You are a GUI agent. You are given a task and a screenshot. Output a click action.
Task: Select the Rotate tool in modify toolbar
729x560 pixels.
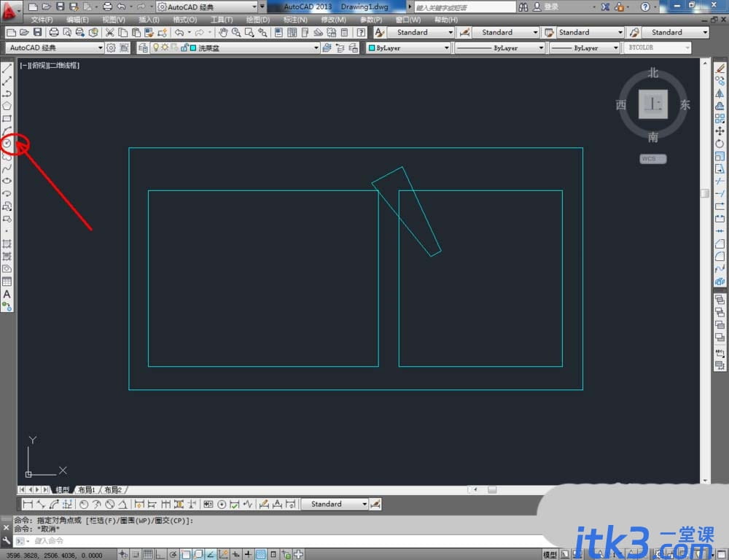[x=720, y=144]
